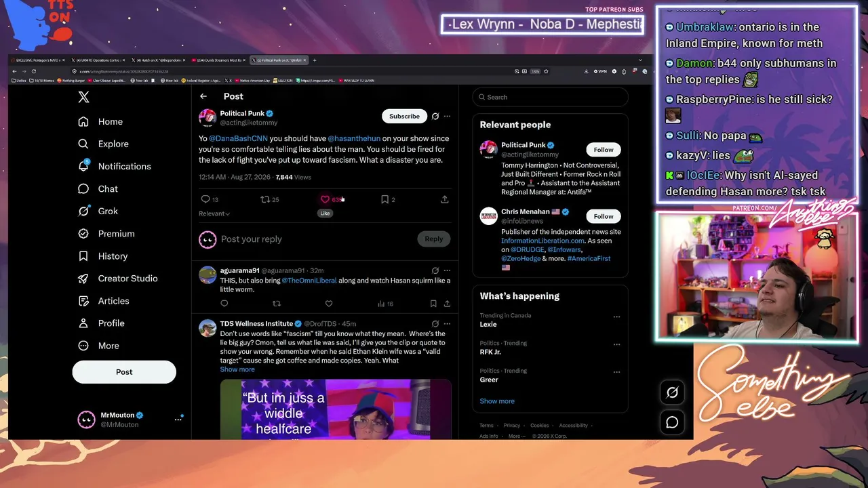
Task: Go back with the Post arrow
Action: 203,96
